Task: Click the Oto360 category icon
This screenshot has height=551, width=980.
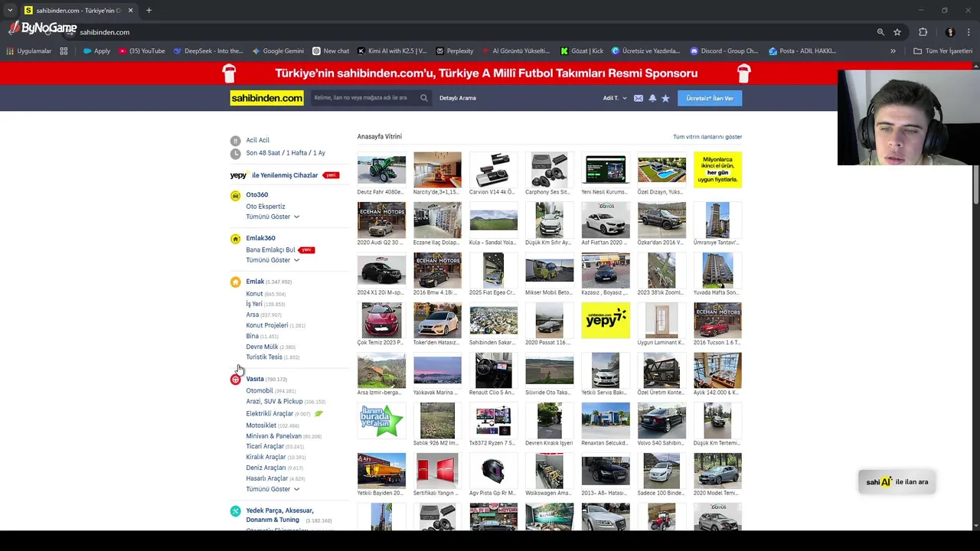Action: [x=235, y=195]
